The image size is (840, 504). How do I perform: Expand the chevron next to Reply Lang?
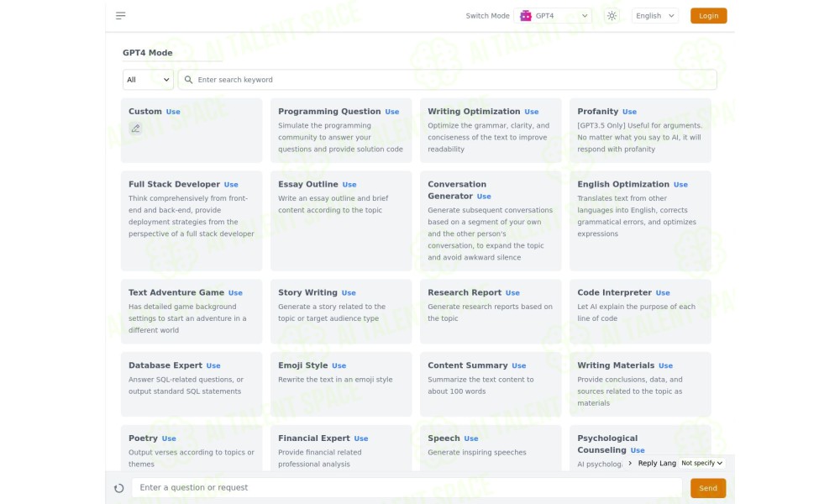pyautogui.click(x=630, y=463)
